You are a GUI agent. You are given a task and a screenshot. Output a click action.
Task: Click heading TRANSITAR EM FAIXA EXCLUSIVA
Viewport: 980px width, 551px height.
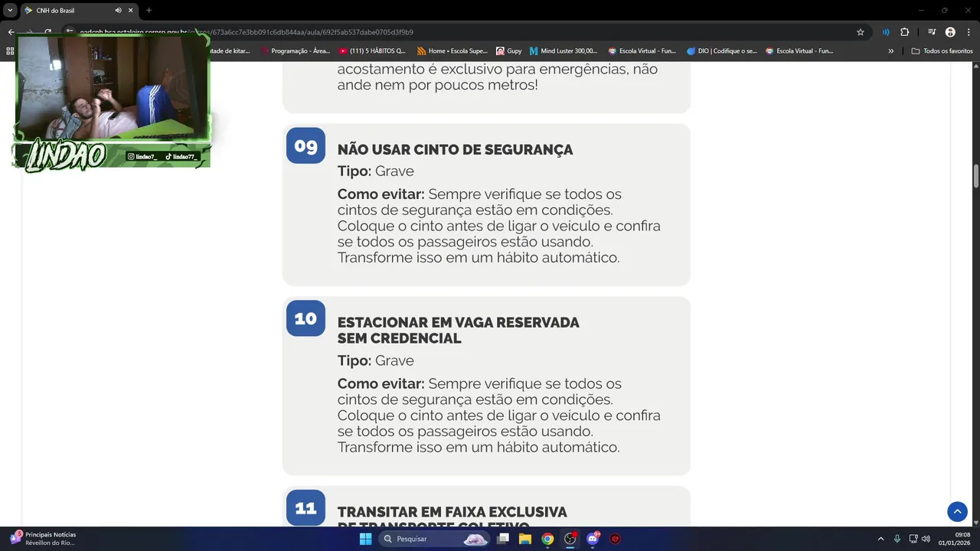pos(452,519)
